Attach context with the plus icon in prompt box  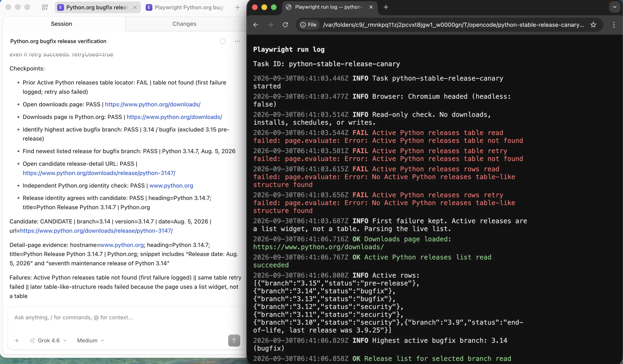coord(17,340)
